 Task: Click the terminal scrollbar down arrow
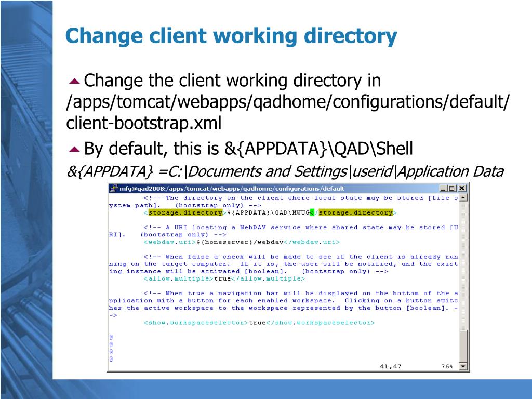click(x=463, y=366)
